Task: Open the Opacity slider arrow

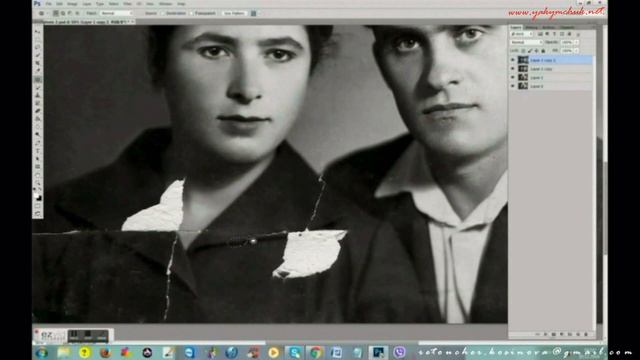Action: point(576,42)
